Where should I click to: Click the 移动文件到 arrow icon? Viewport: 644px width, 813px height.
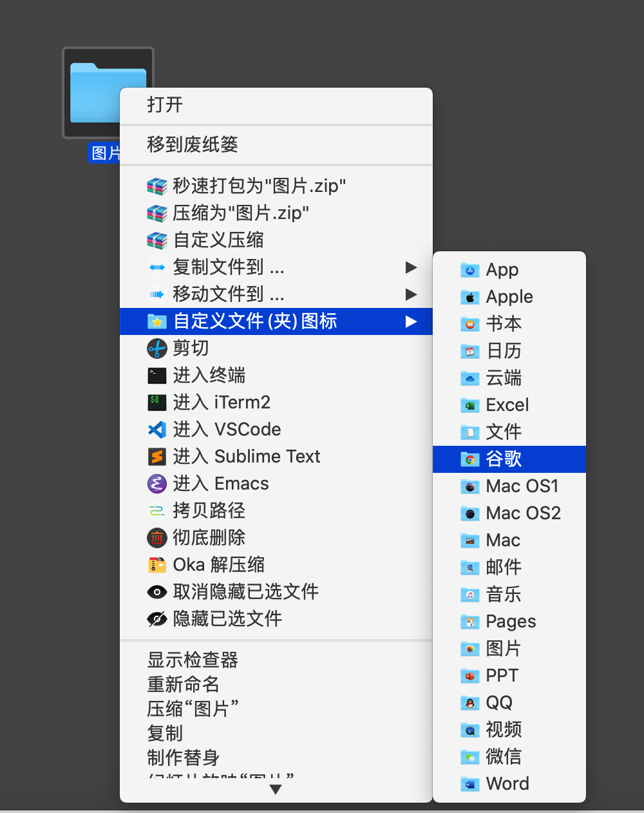click(157, 294)
